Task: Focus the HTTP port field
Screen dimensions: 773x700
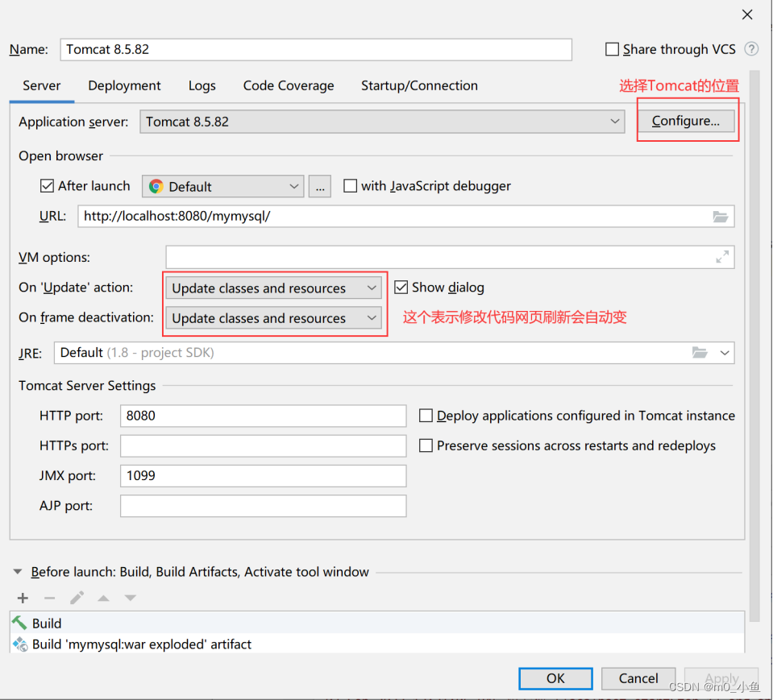Action: point(264,416)
